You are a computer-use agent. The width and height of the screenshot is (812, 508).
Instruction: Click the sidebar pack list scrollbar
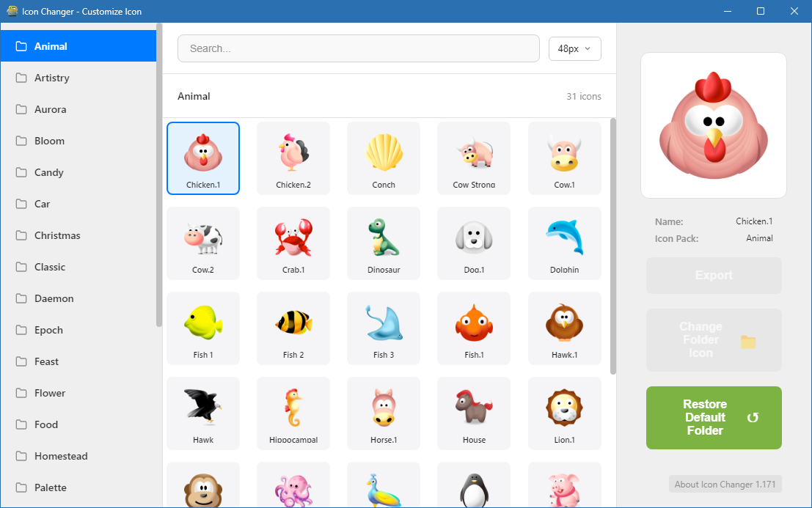[x=159, y=175]
